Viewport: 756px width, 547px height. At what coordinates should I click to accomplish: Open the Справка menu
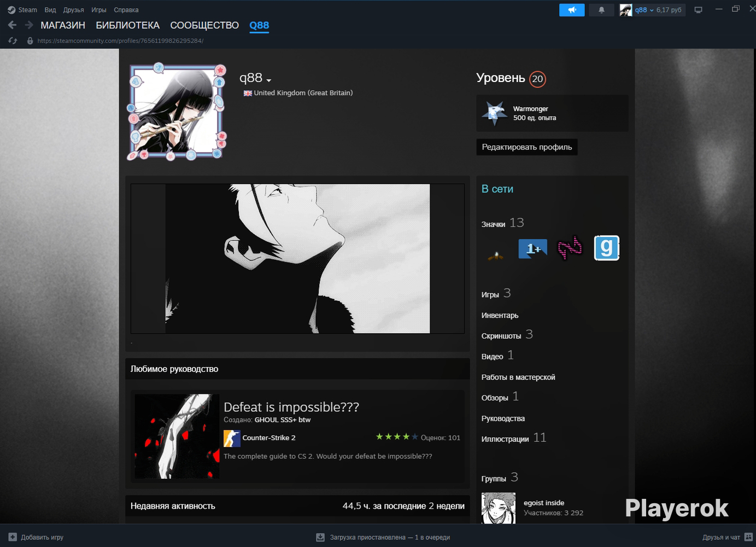coord(126,10)
